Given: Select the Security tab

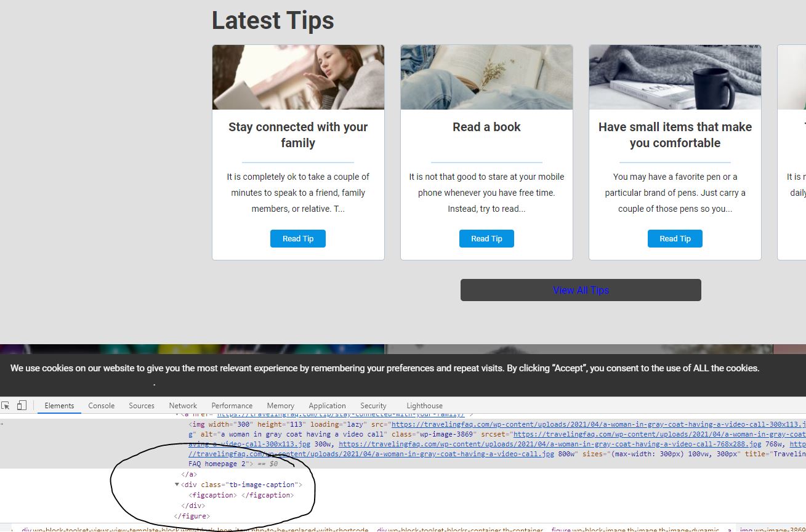Looking at the screenshot, I should point(373,406).
